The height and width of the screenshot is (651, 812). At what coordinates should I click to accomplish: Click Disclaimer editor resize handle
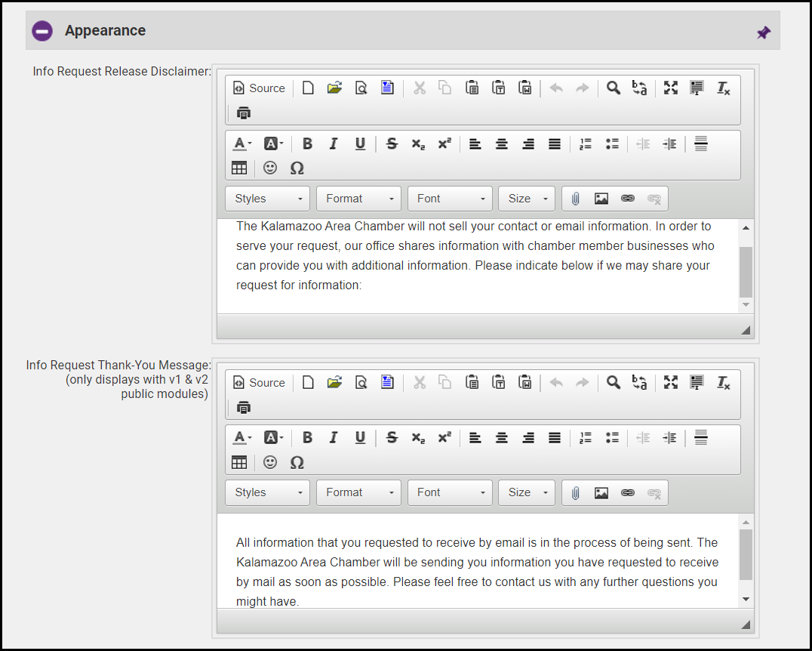click(x=746, y=330)
